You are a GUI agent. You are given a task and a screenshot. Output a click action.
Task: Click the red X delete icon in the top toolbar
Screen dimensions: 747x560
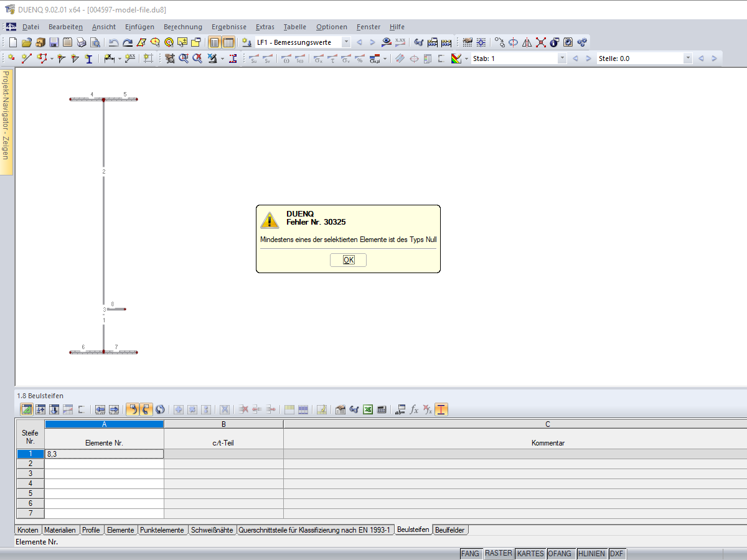[540, 42]
